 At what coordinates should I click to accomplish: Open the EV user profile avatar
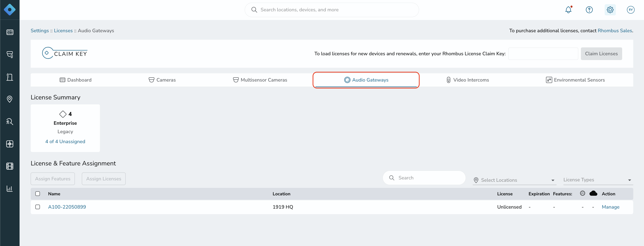coord(631,10)
